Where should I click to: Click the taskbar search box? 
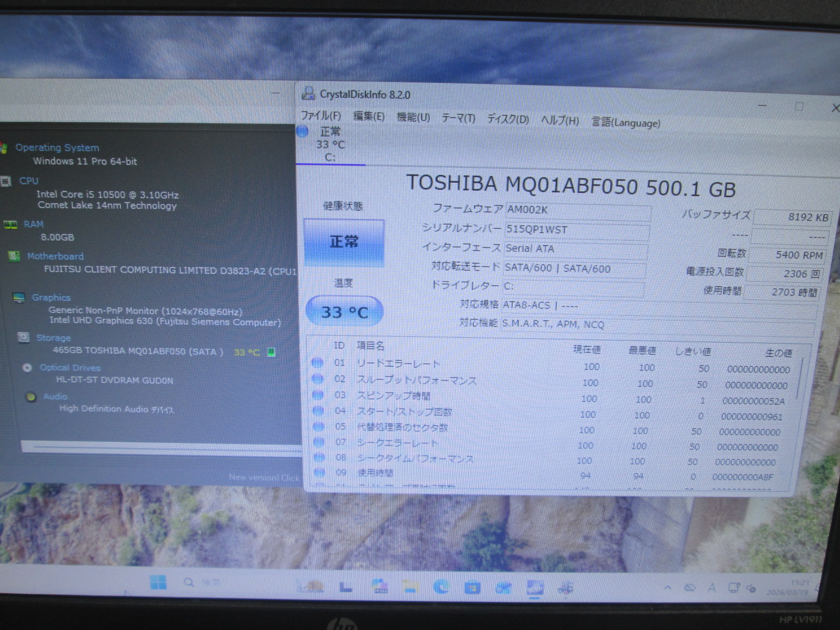pos(205,583)
